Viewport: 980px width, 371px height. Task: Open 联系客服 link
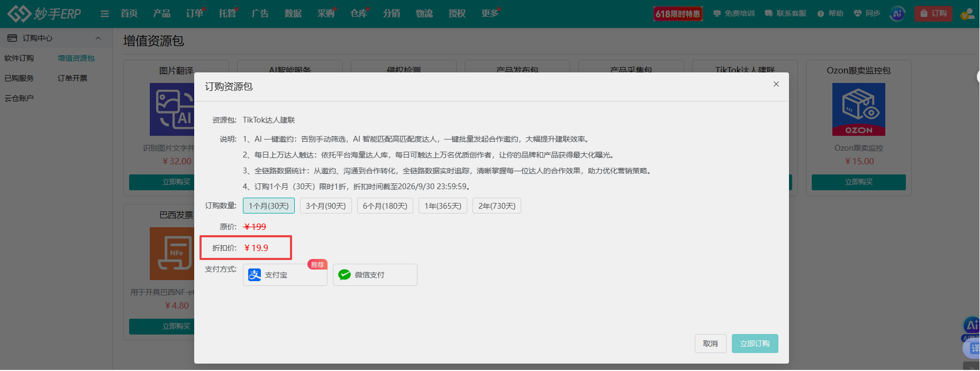point(786,13)
